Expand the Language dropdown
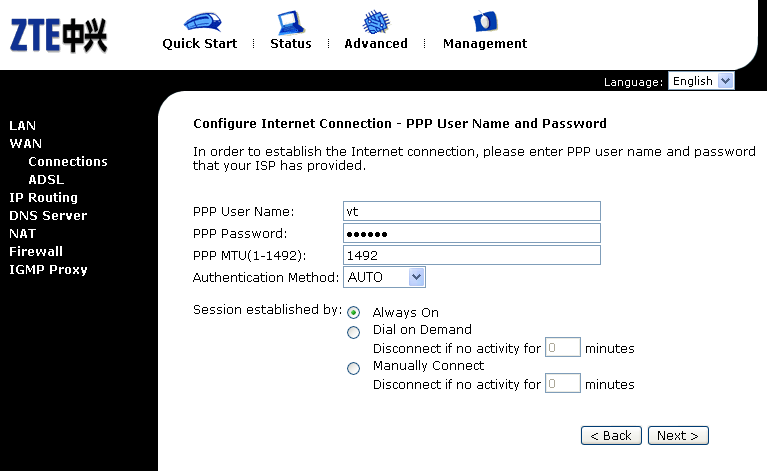Viewport: 768px width, 471px height. [x=701, y=81]
